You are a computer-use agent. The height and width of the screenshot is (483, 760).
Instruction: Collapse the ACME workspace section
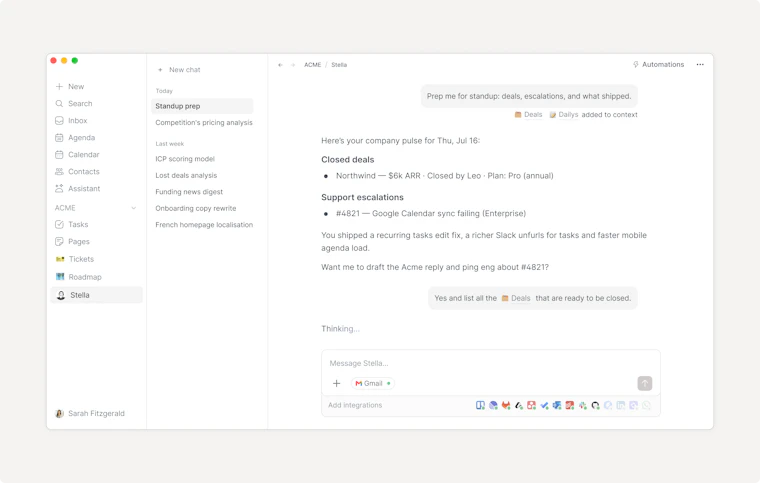(133, 208)
